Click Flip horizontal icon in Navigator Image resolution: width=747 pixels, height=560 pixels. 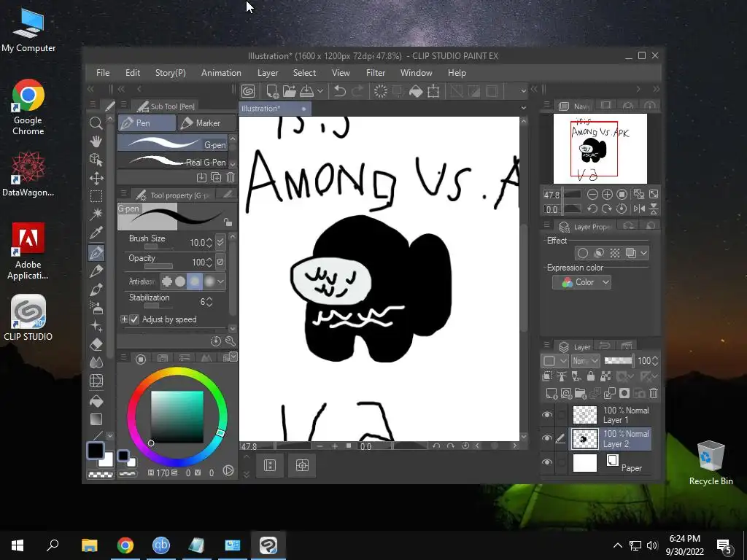pyautogui.click(x=639, y=209)
